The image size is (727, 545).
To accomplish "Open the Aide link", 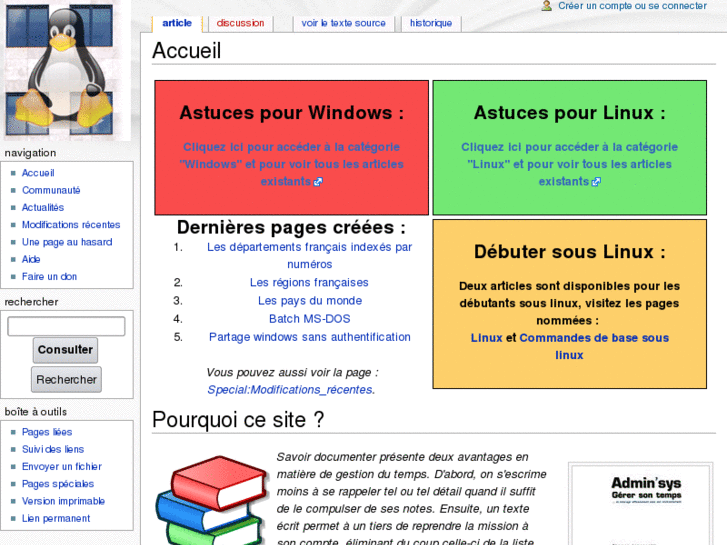I will (x=31, y=259).
